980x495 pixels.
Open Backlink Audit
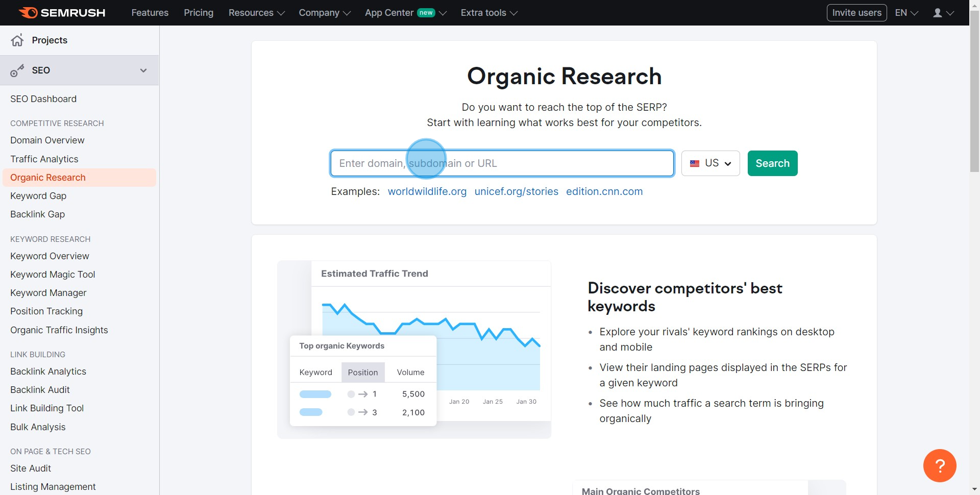(40, 390)
